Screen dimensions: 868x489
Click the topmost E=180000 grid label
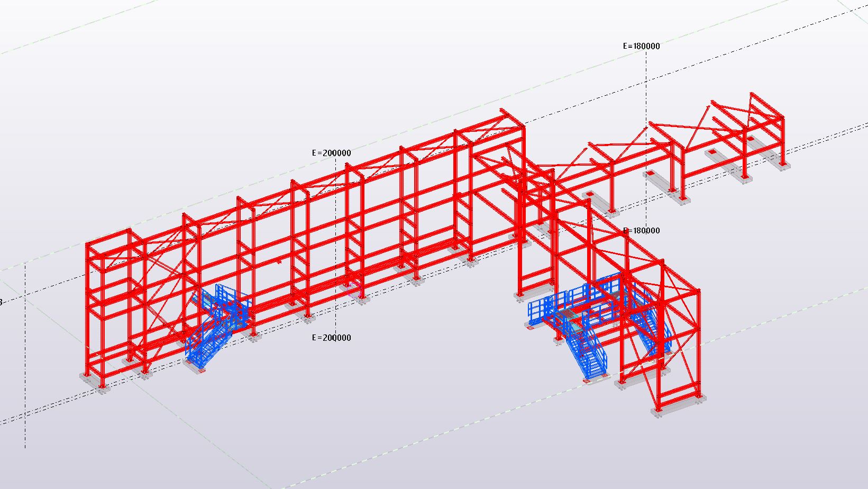(x=641, y=46)
